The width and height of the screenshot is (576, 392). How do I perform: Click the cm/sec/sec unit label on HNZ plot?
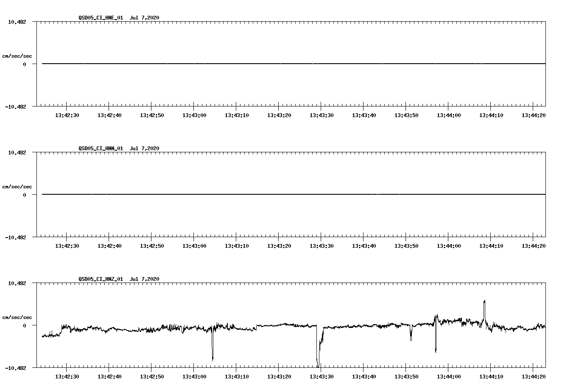17,317
